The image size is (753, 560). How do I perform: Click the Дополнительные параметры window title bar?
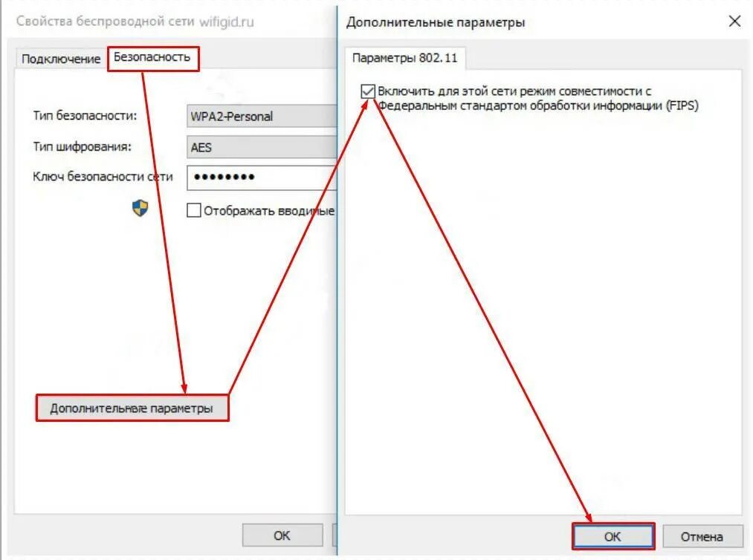529,22
